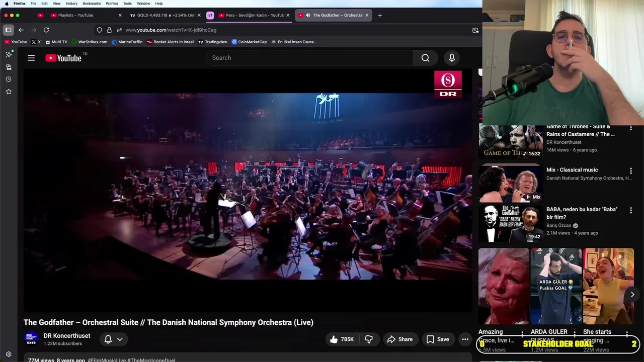Start voice search with the microphone
The height and width of the screenshot is (362, 644).
[x=452, y=58]
